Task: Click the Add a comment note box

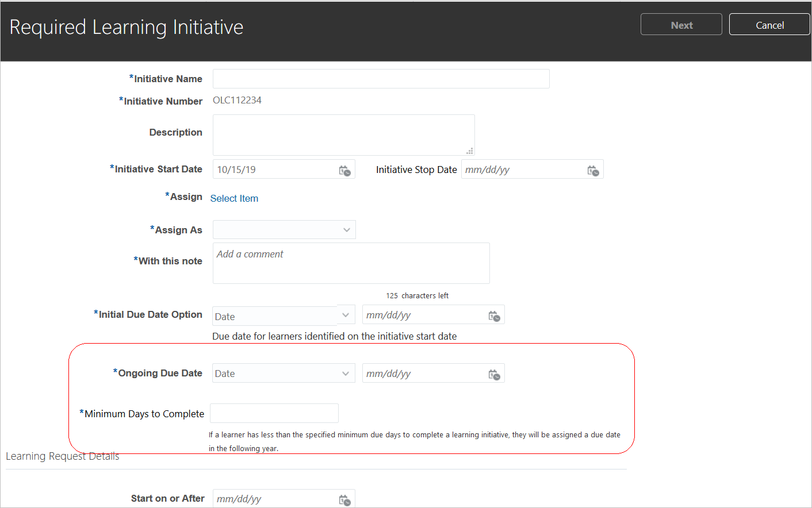Action: pos(351,263)
